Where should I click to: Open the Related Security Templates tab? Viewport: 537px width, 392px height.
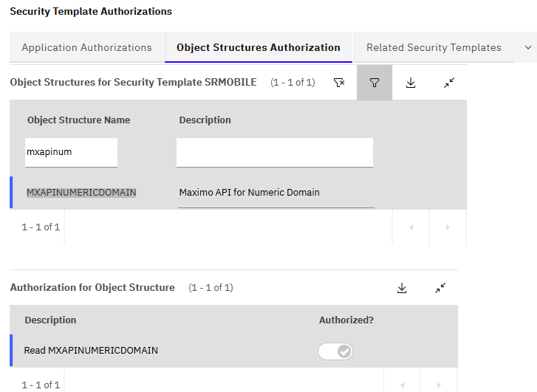pos(434,47)
